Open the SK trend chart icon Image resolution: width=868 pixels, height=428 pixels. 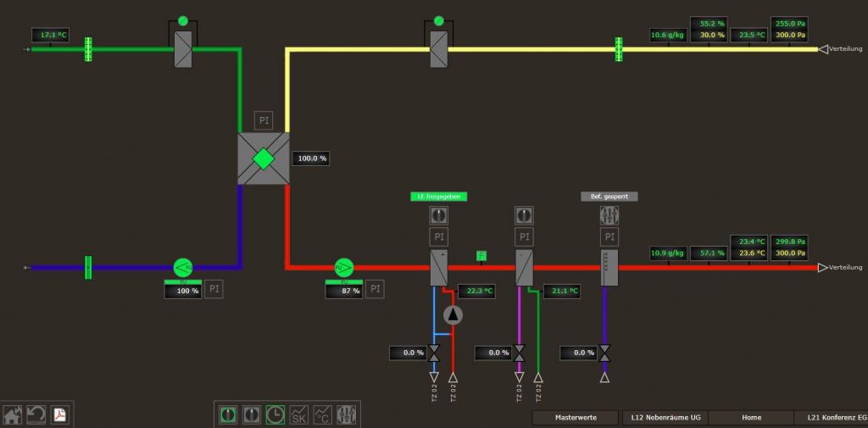(299, 414)
